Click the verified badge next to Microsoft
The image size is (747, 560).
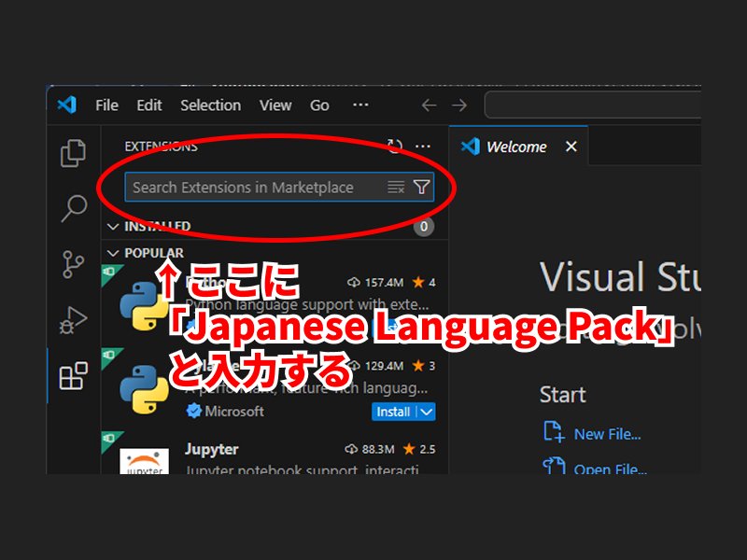(x=194, y=411)
